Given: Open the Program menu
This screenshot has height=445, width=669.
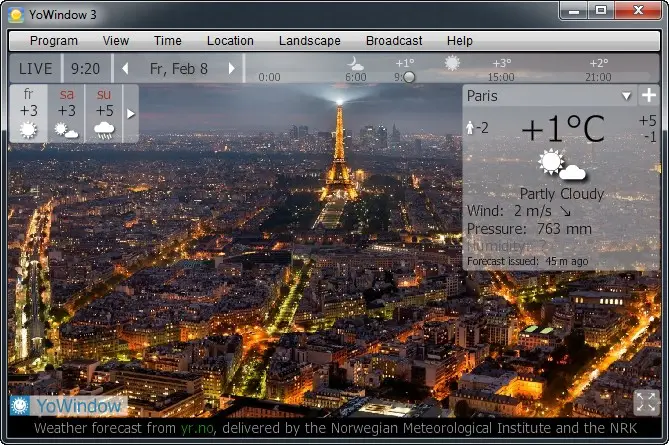Looking at the screenshot, I should click(x=54, y=41).
